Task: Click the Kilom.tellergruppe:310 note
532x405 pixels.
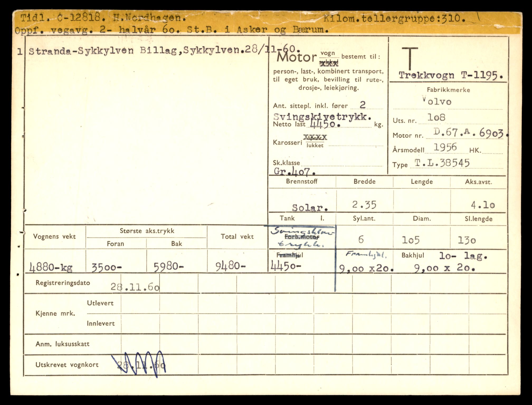Action: point(394,18)
